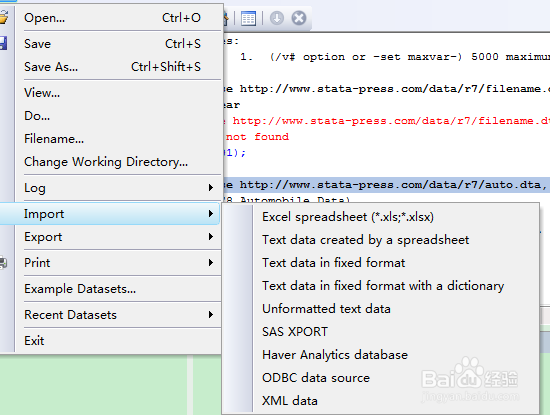
Task: Select Haver Analytics database
Action: (381, 355)
